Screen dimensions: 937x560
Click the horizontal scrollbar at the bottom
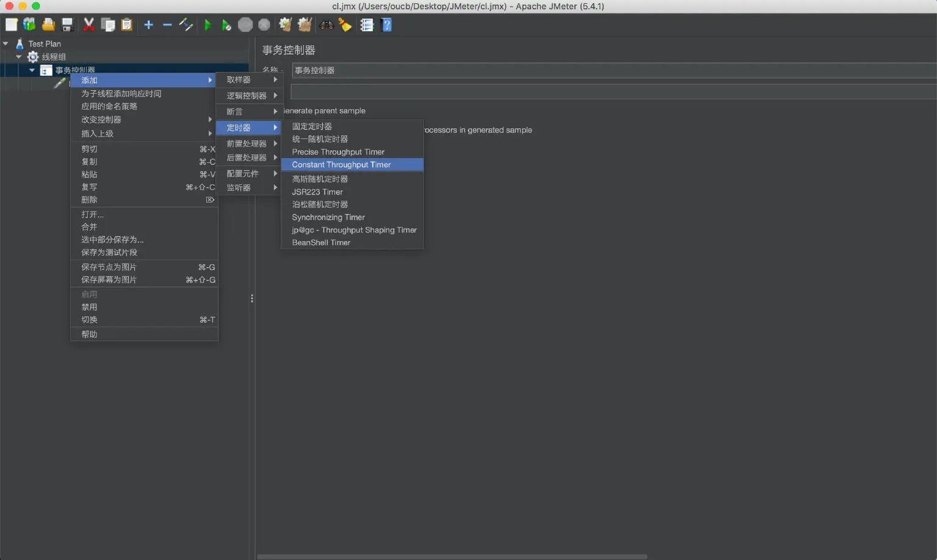tap(451, 556)
